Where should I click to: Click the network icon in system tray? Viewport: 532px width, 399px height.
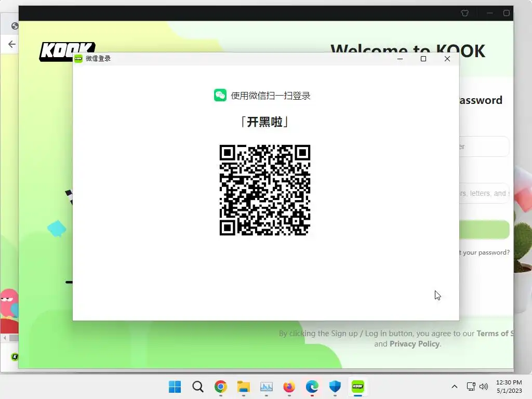[471, 387]
